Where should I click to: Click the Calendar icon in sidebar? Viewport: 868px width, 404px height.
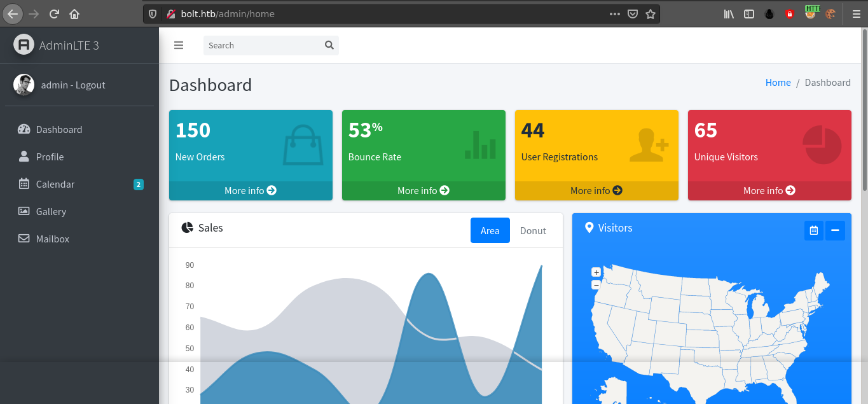(x=24, y=184)
